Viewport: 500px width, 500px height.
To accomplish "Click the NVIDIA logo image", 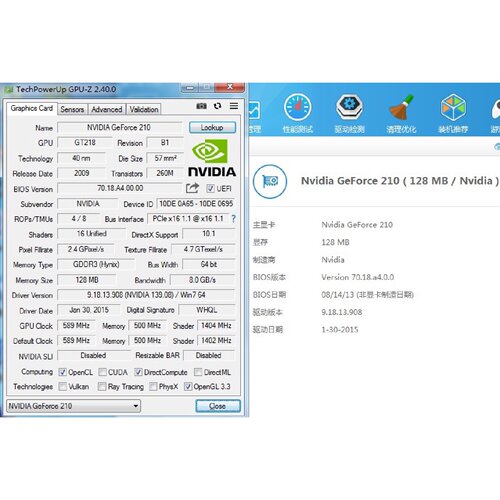I will coord(212,158).
